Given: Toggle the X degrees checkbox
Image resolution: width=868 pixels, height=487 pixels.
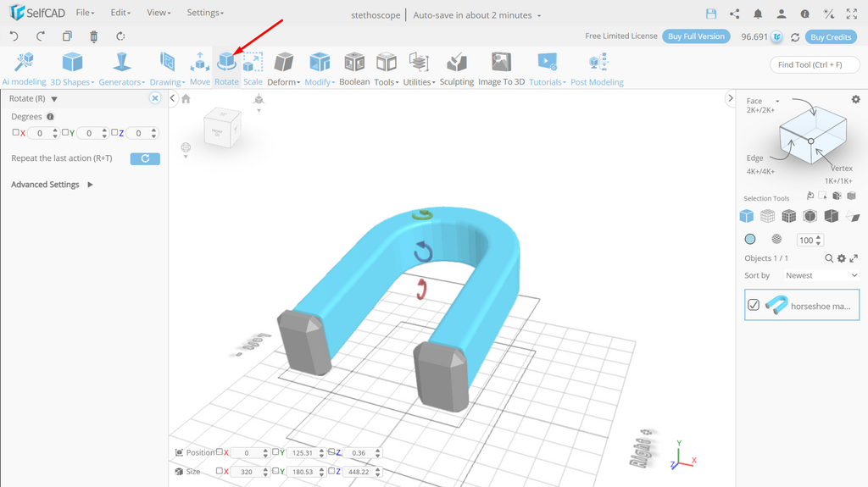Looking at the screenshot, I should coord(15,132).
